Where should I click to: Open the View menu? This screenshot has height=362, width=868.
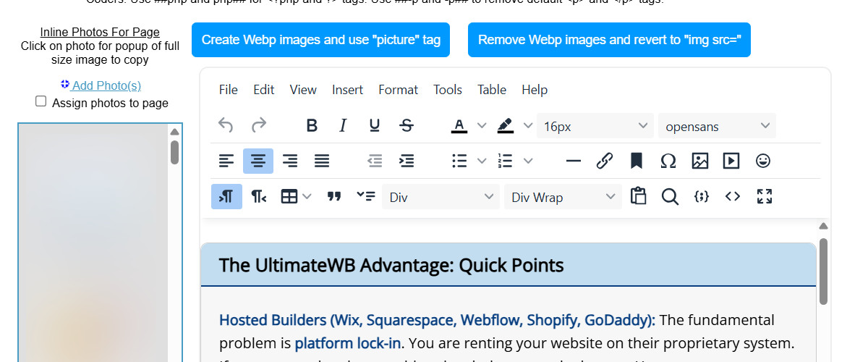pos(303,90)
